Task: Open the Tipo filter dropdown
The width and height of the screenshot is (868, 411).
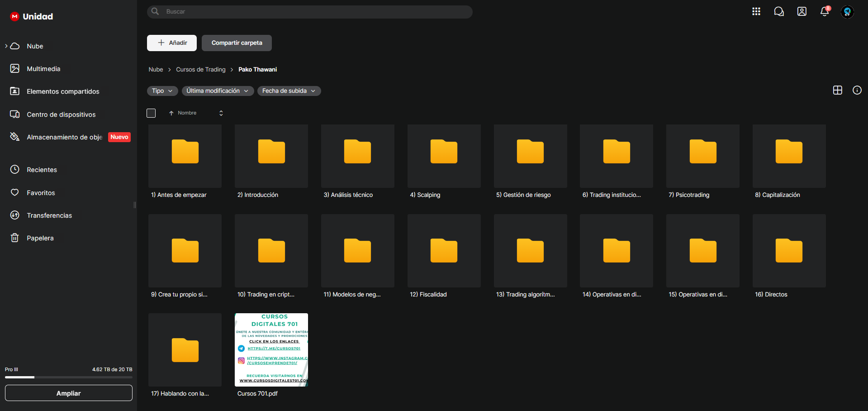Action: point(162,91)
